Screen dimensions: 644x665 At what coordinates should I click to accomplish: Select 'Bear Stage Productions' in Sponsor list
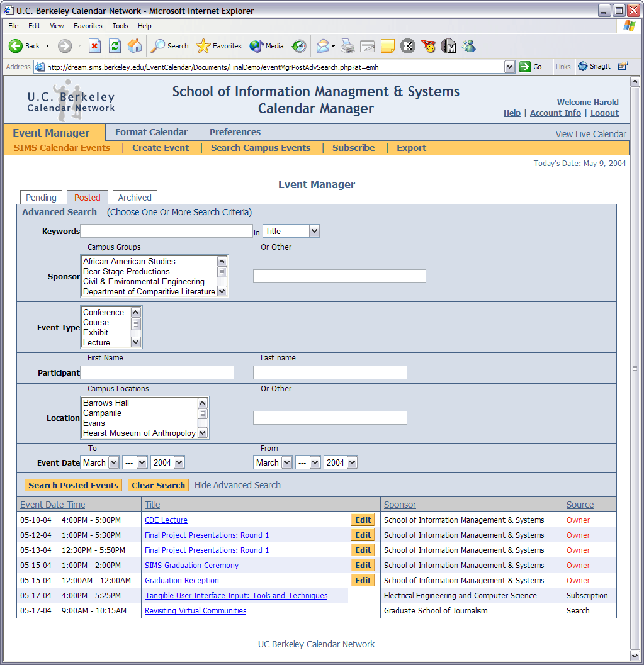(x=127, y=271)
